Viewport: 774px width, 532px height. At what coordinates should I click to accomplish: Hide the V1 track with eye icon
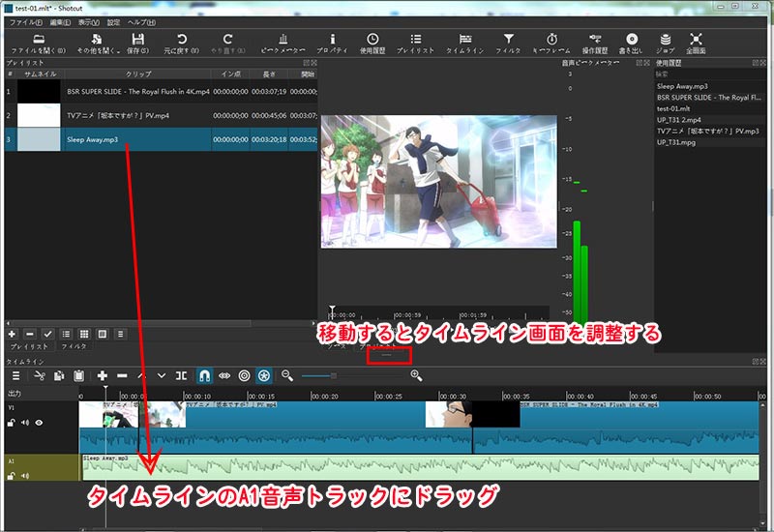[x=39, y=423]
